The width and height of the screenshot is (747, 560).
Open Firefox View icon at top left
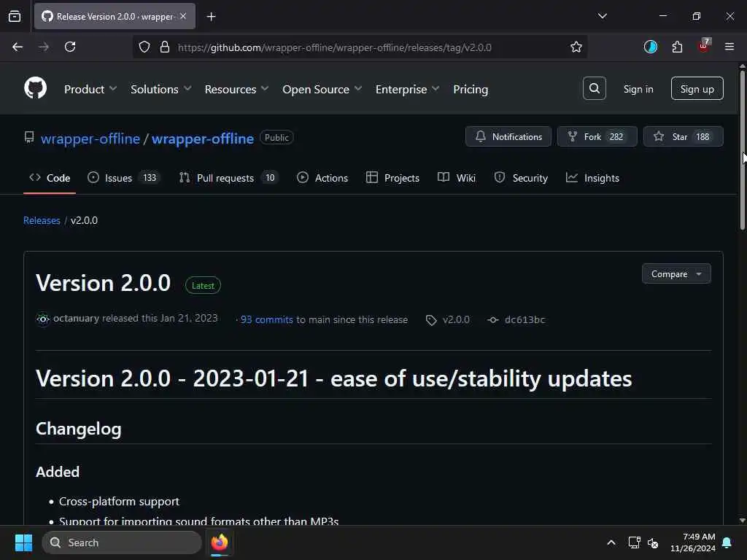(15, 17)
